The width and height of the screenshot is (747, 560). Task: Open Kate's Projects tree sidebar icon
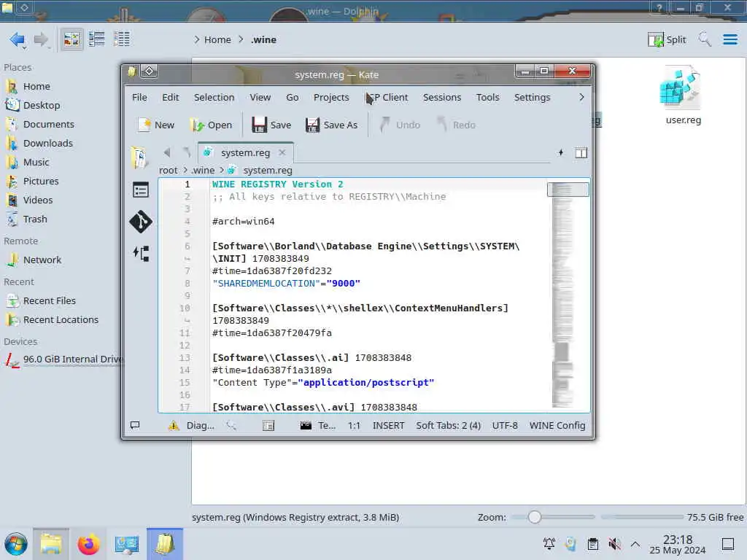coord(141,253)
